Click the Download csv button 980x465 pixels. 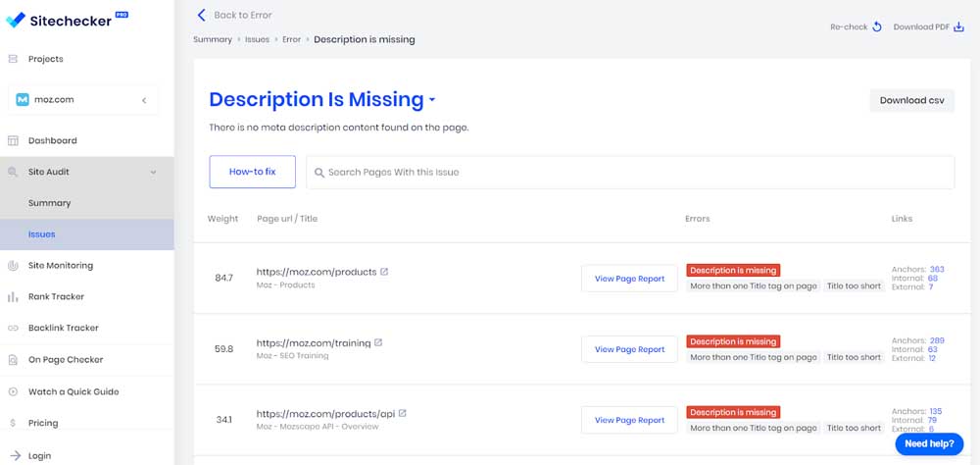pyautogui.click(x=911, y=100)
